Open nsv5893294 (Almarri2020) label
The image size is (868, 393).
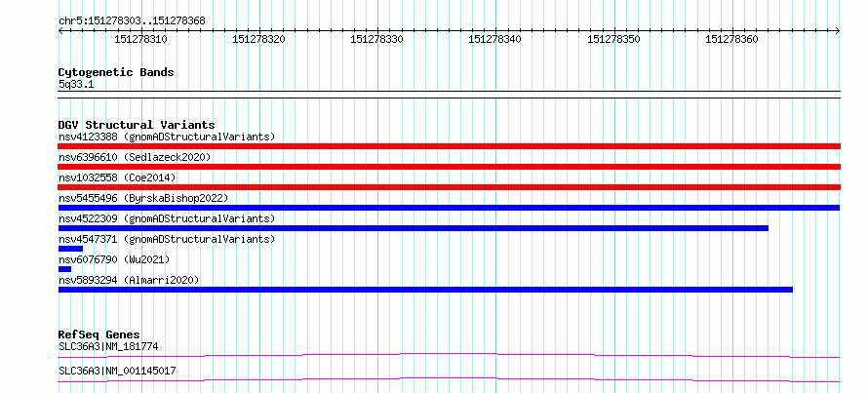pyautogui.click(x=129, y=280)
